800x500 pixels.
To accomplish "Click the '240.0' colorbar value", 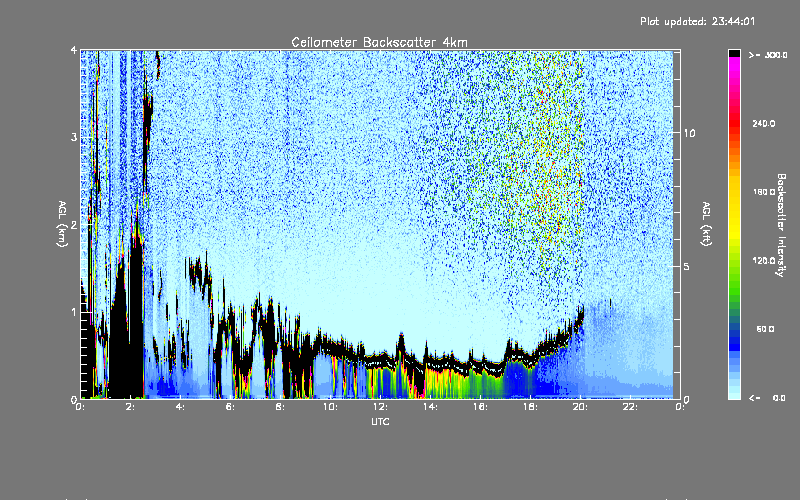I will 763,123.
